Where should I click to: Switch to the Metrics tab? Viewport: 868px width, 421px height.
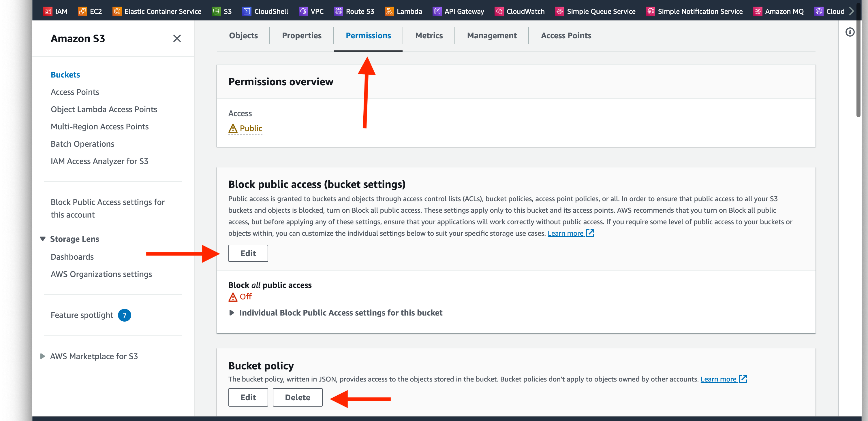coord(429,35)
